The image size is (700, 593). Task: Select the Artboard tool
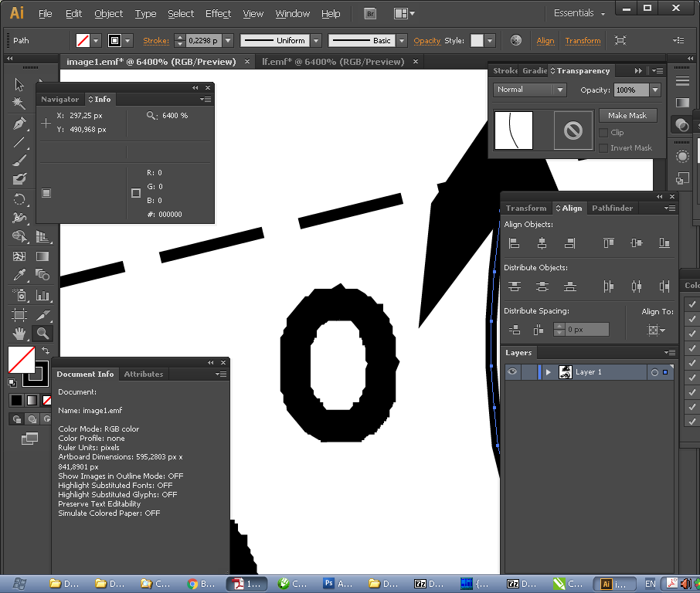click(19, 315)
